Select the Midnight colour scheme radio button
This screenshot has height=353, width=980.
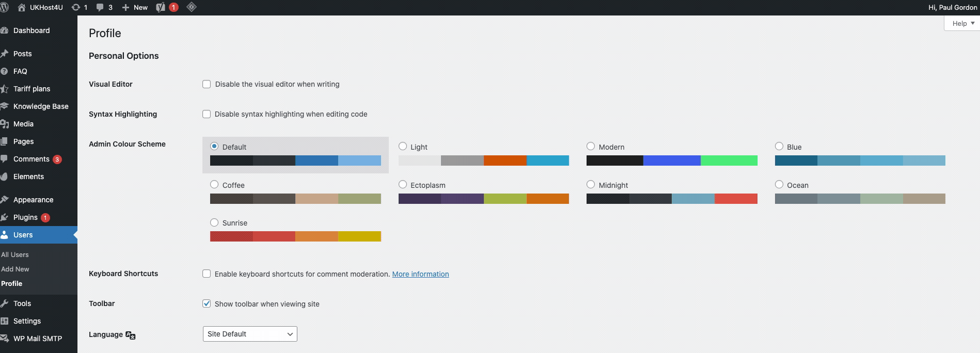pyautogui.click(x=591, y=184)
